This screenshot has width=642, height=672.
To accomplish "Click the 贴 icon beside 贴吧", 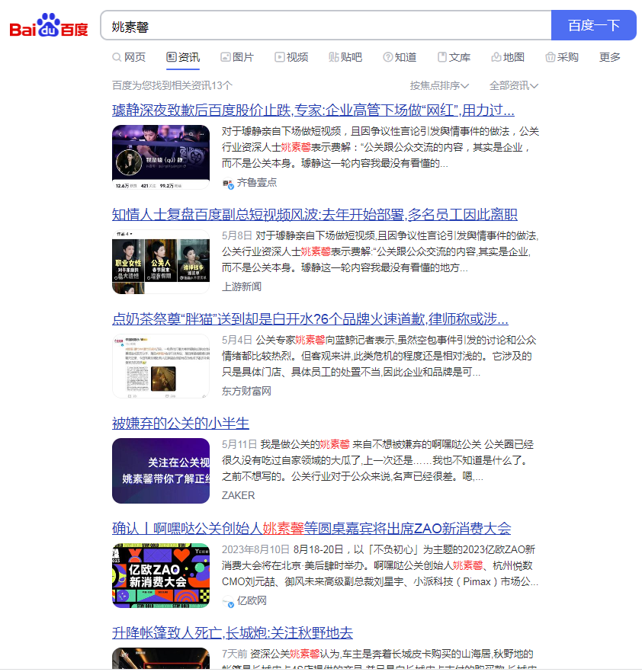I will click(334, 57).
